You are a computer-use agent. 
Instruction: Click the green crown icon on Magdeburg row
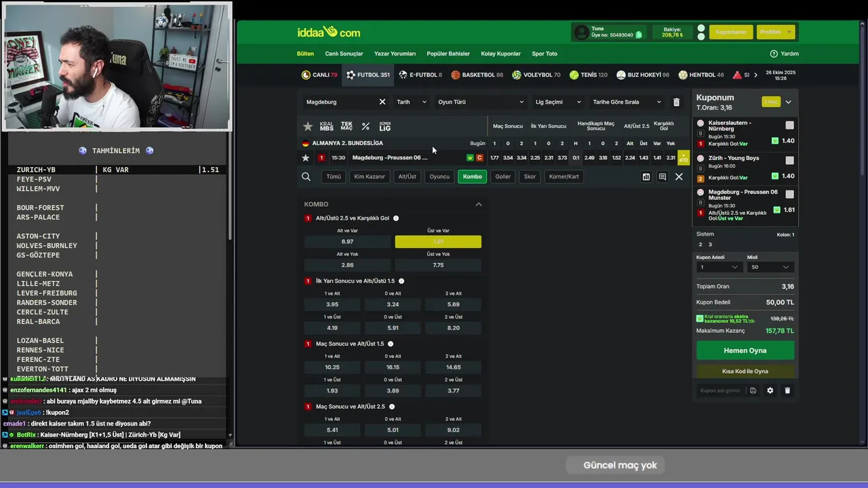point(470,157)
